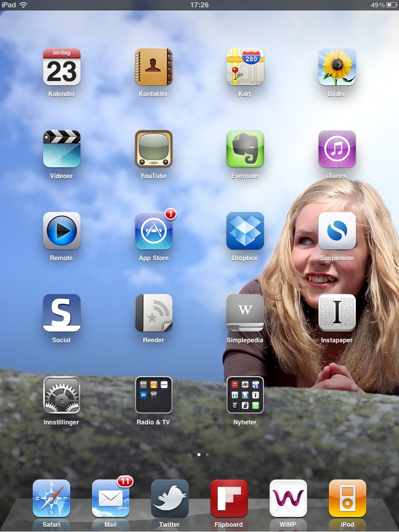The height and width of the screenshot is (532, 399).
Task: Launch the YouTube app
Action: click(x=154, y=149)
